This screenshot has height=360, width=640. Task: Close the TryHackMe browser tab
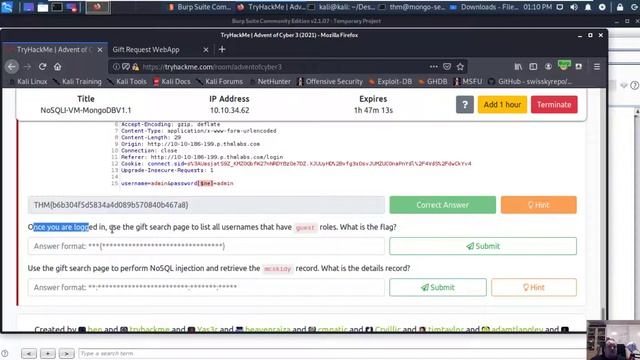pyautogui.click(x=100, y=50)
